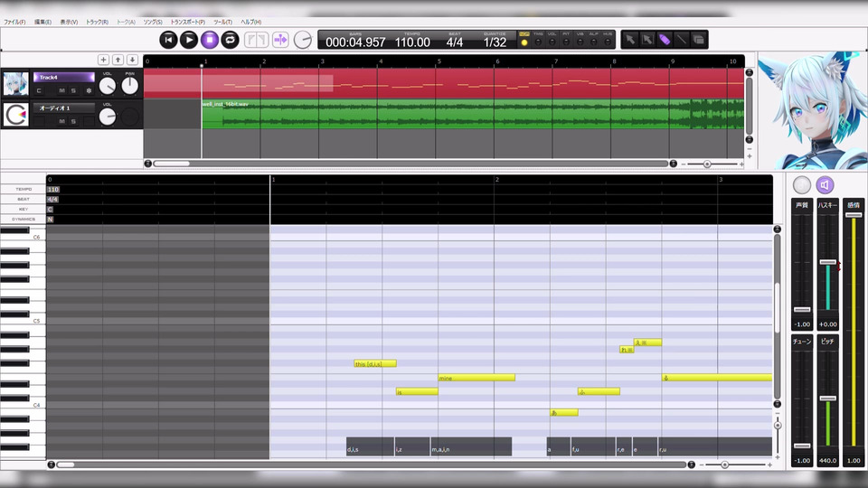This screenshot has height=488, width=868.
Task: Toggle loop playback button
Action: [x=230, y=40]
